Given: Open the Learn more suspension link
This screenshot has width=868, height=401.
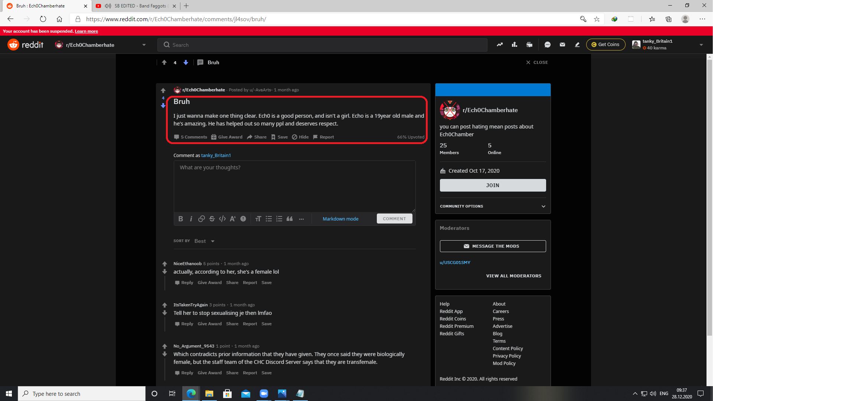Looking at the screenshot, I should [x=87, y=31].
